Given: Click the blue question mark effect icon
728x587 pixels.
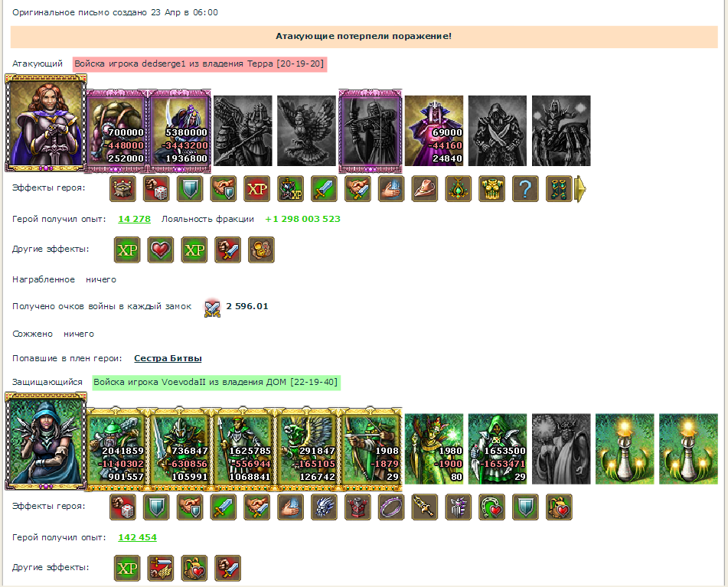Looking at the screenshot, I should (525, 189).
